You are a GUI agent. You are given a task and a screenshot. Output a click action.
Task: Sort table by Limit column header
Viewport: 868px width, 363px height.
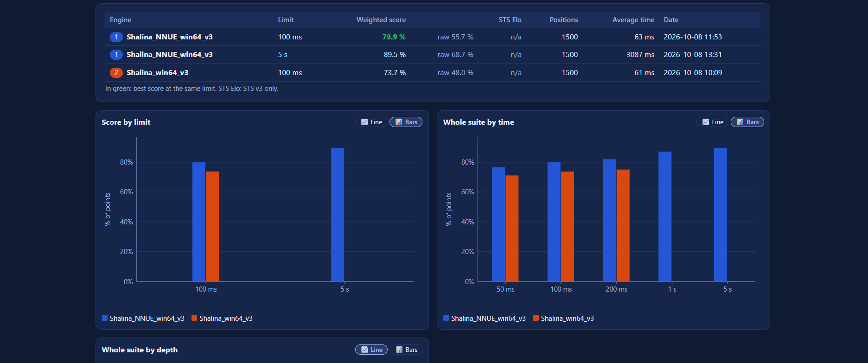(286, 20)
